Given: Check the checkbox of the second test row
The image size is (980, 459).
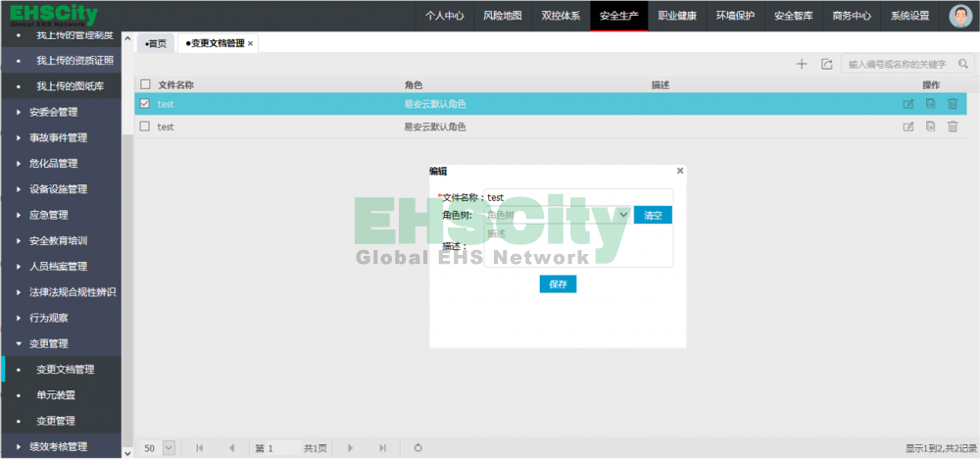Looking at the screenshot, I should (x=145, y=127).
